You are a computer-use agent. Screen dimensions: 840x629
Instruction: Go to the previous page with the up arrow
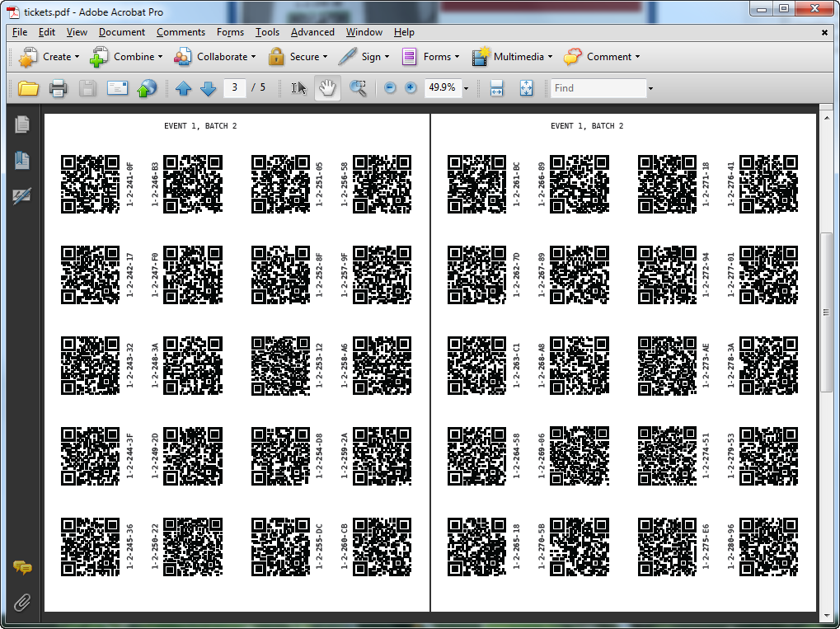pyautogui.click(x=183, y=88)
